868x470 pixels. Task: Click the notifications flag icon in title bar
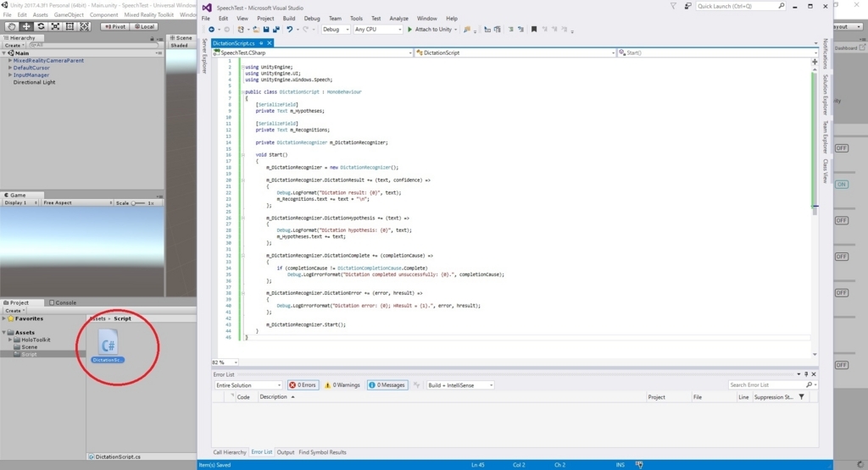(x=673, y=6)
